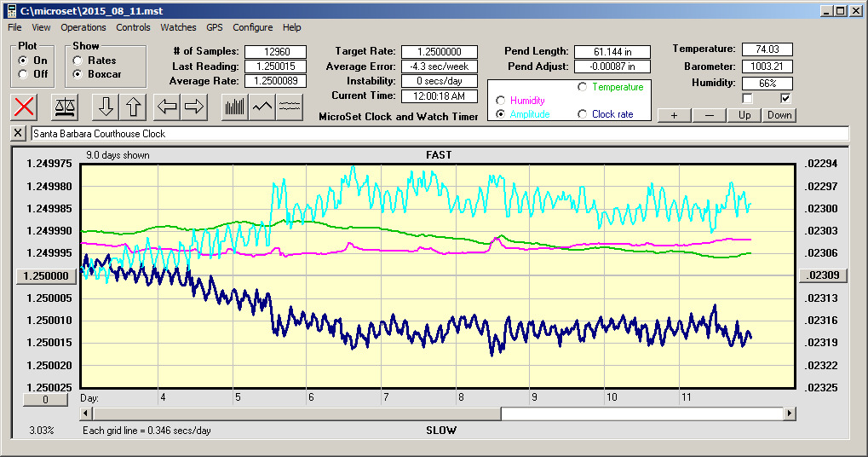868x457 pixels.
Task: Open the GPS menu
Action: [x=215, y=27]
